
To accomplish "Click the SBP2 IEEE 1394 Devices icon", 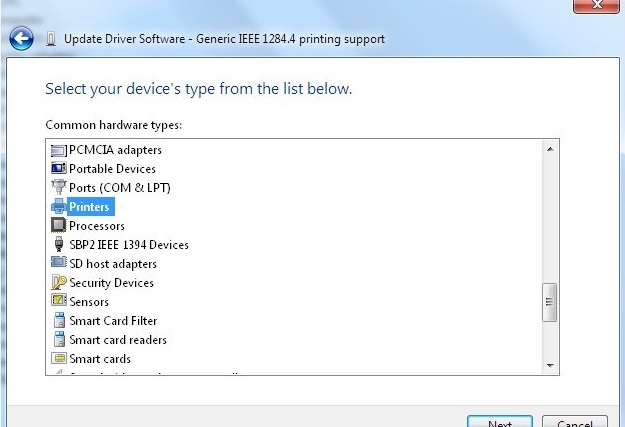I will [x=58, y=245].
